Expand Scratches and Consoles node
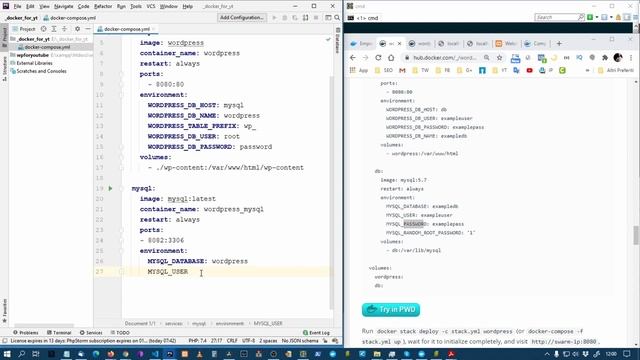The width and height of the screenshot is (640, 360). [x=41, y=71]
